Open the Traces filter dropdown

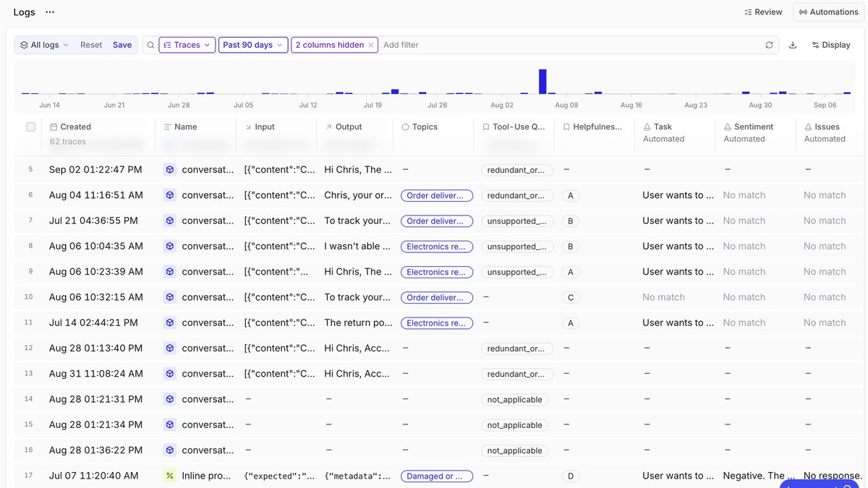[187, 45]
